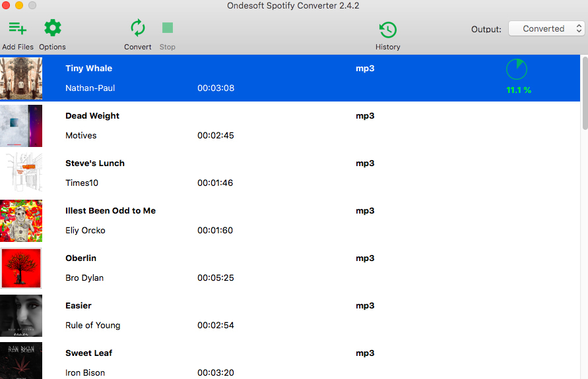The width and height of the screenshot is (588, 379).
Task: Click mp3 format of Illest Been Odd to Me
Action: pyautogui.click(x=365, y=211)
